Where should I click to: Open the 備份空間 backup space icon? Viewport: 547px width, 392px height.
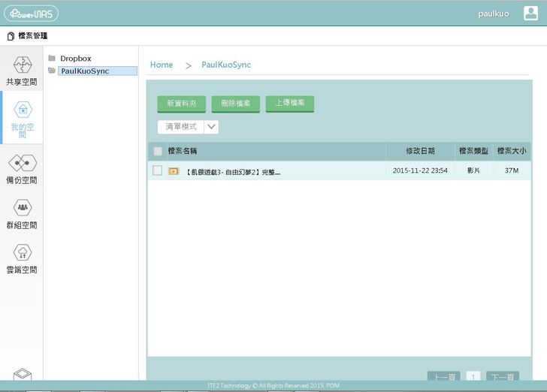[22, 163]
